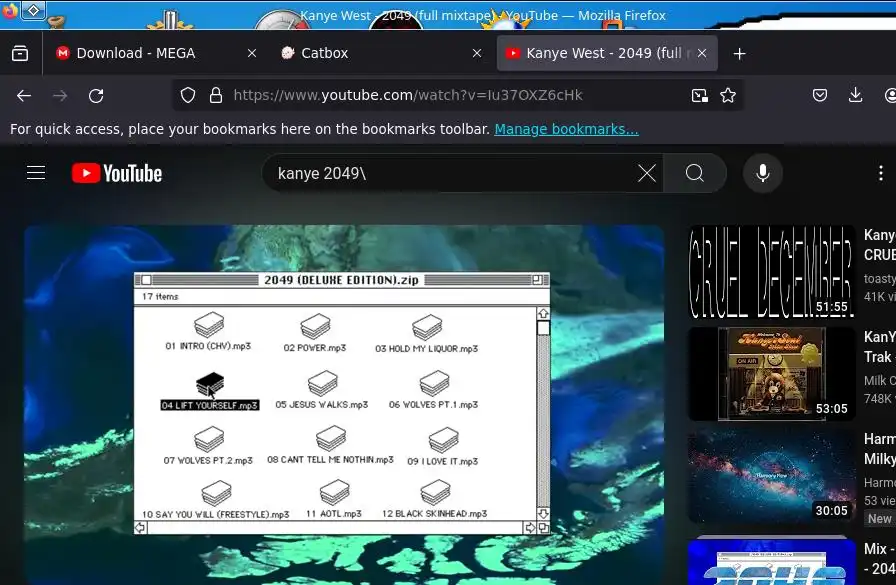The height and width of the screenshot is (585, 896).
Task: Click the zip window's scroll left arrow
Action: point(140,528)
